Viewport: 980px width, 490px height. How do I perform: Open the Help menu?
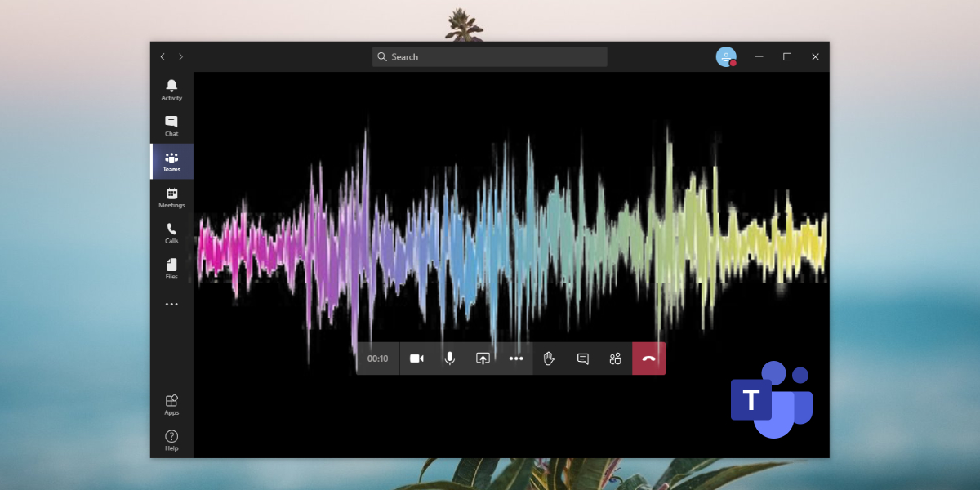tap(171, 440)
